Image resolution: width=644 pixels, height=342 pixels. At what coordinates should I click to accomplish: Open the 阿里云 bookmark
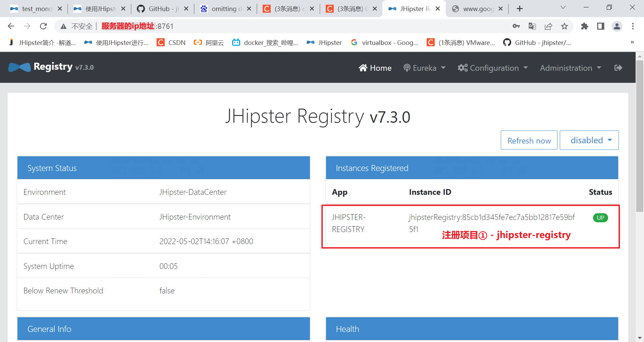click(209, 43)
